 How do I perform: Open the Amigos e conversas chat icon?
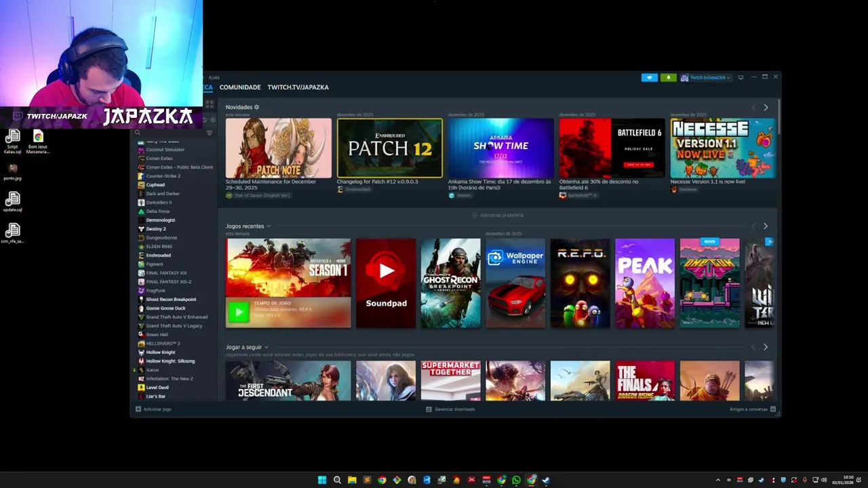(x=773, y=409)
